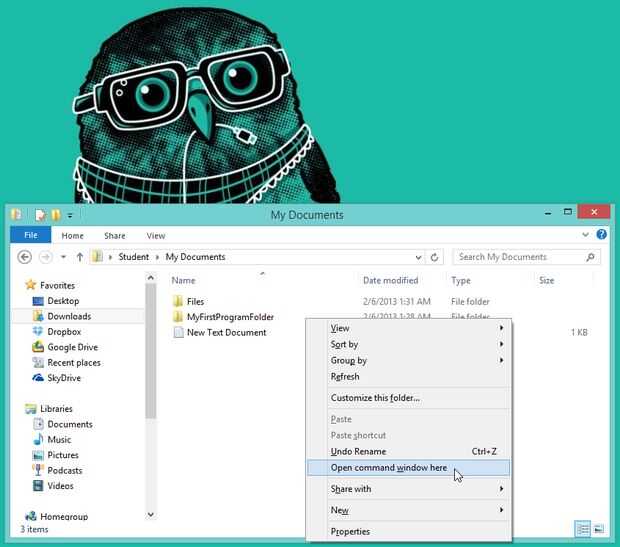
Task: Open the Home ribbon tab
Action: click(72, 236)
